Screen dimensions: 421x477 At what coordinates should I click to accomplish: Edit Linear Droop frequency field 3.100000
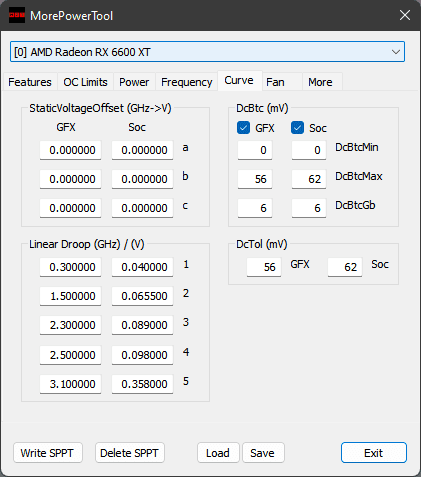pyautogui.click(x=70, y=384)
